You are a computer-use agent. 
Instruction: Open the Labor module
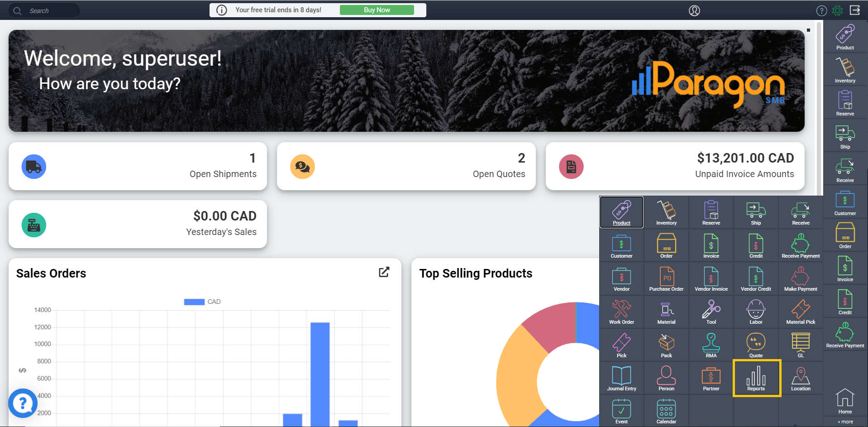pos(756,312)
